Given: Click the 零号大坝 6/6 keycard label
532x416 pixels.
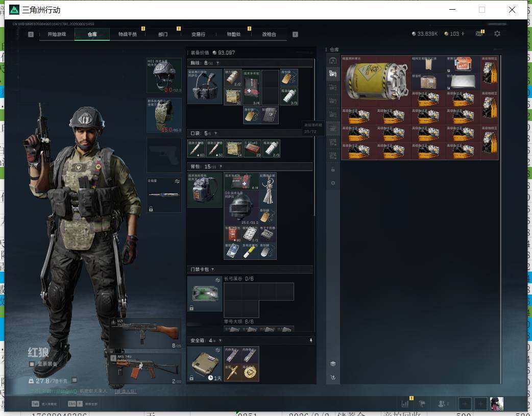Looking at the screenshot, I should [x=239, y=322].
